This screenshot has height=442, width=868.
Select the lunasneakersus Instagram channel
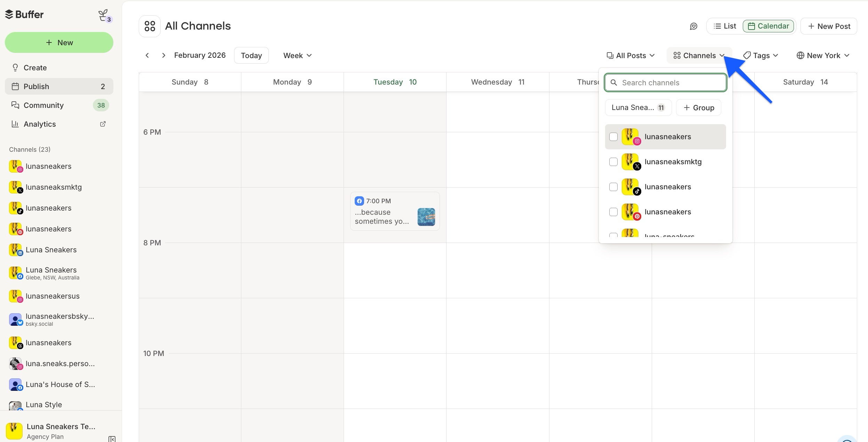(59, 296)
